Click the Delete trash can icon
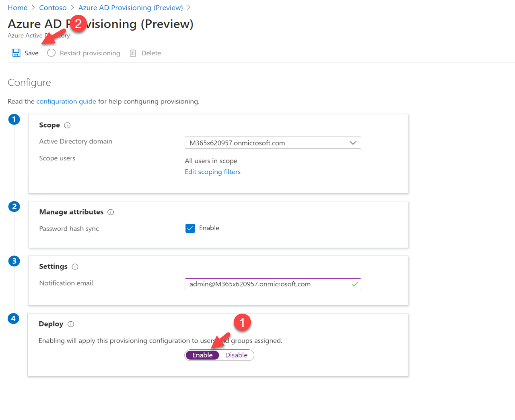This screenshot has height=420, width=515. [133, 53]
